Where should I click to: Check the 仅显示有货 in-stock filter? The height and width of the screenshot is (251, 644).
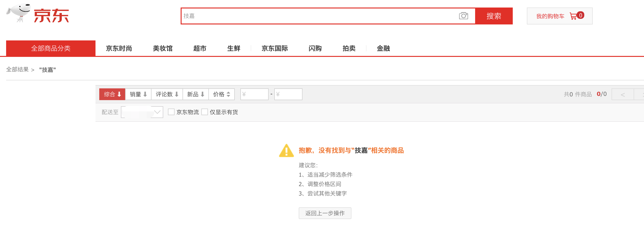pos(204,112)
